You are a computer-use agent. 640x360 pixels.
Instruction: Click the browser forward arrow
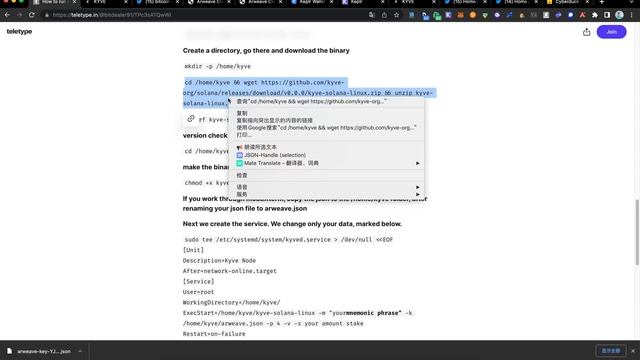tap(20, 15)
